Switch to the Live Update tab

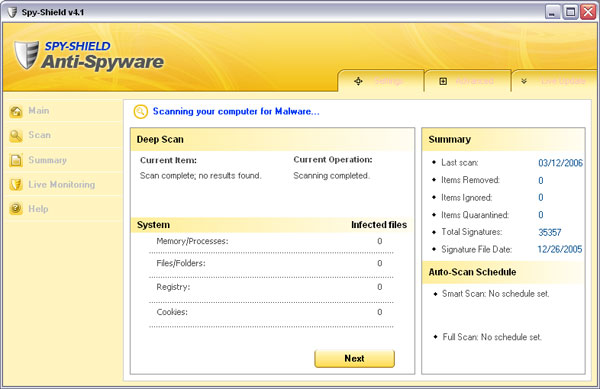[x=554, y=81]
